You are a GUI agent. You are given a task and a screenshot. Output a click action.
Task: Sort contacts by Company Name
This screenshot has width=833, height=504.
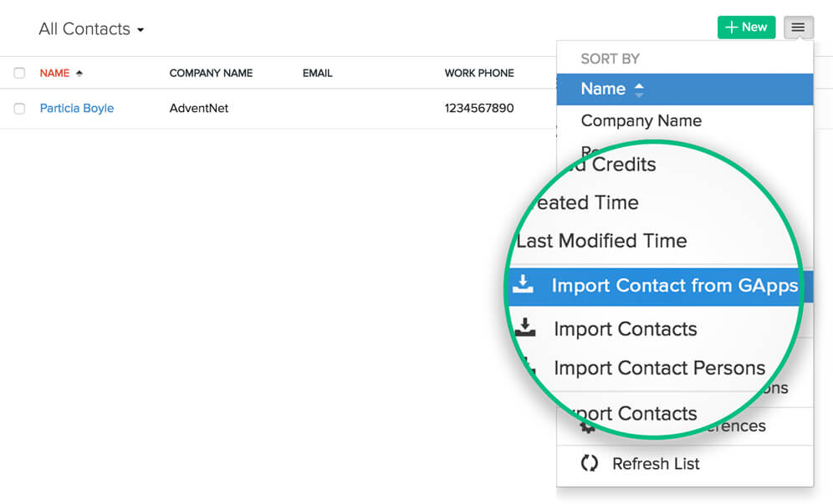click(641, 121)
